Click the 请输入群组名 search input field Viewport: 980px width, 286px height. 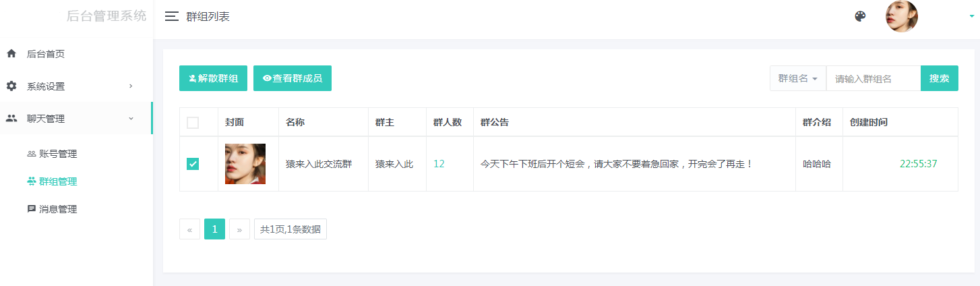[x=873, y=78]
